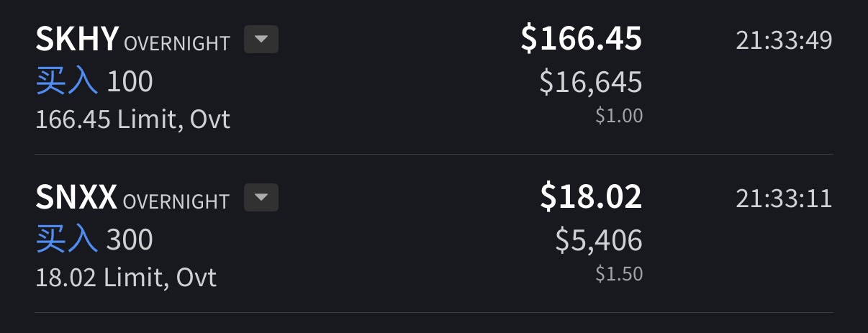The width and height of the screenshot is (868, 333).
Task: Click the OVERNIGHT label beside SKHY
Action: 177,44
